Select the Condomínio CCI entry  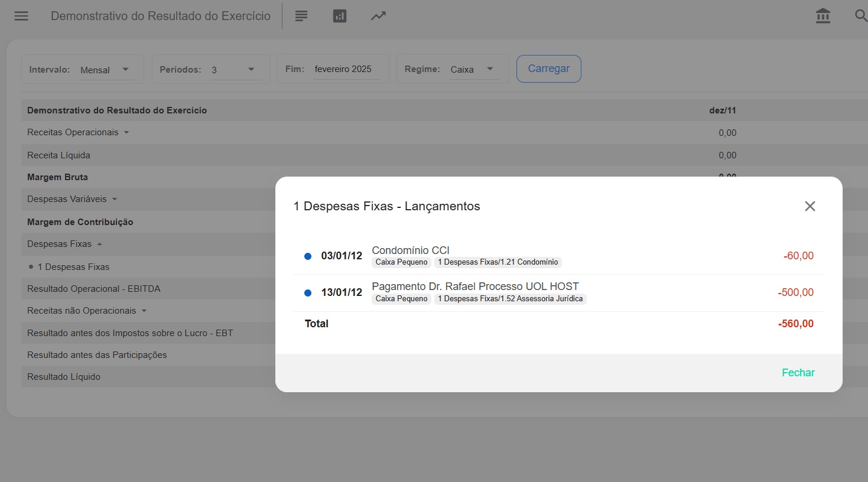411,250
